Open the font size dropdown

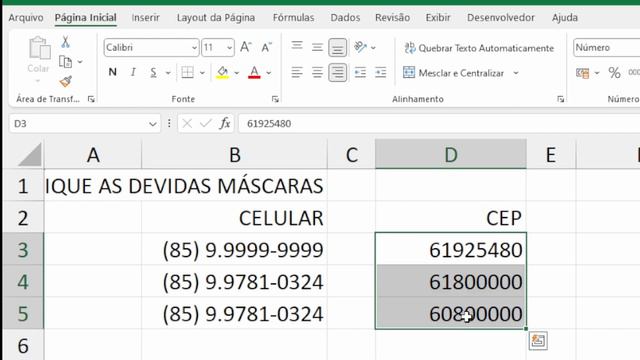pos(229,48)
